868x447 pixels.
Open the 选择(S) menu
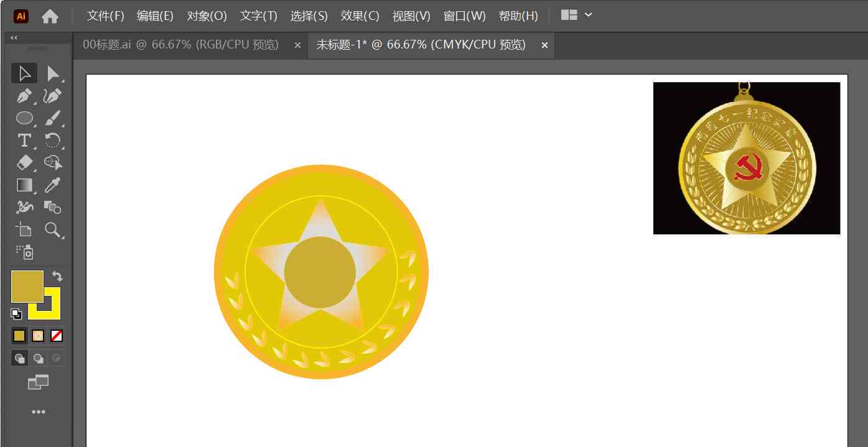coord(309,16)
